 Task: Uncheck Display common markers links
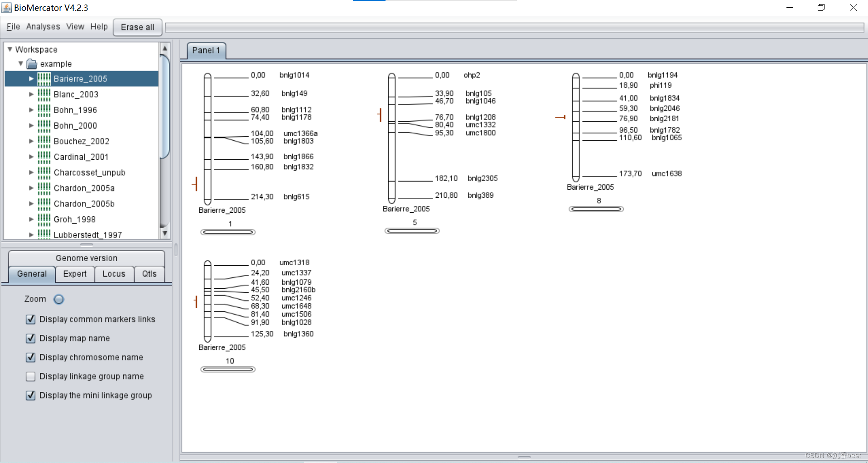point(30,319)
